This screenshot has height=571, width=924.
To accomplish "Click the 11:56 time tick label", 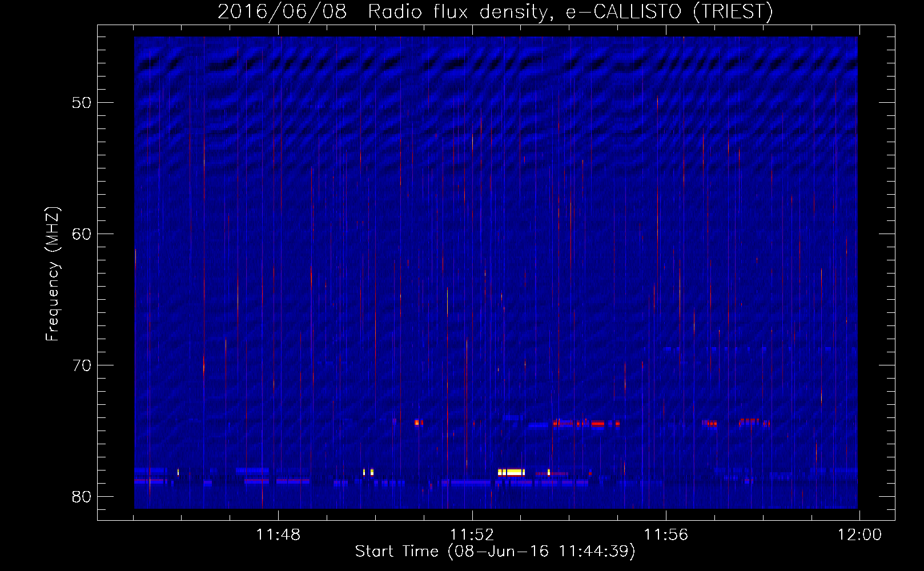I will click(x=666, y=535).
